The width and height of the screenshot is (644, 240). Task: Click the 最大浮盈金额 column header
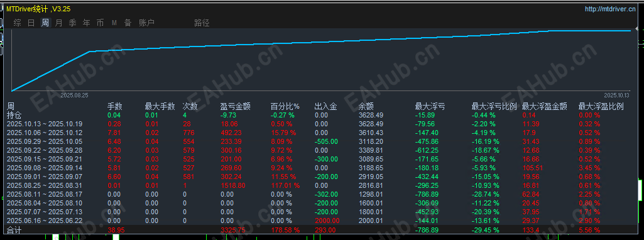(x=545, y=107)
